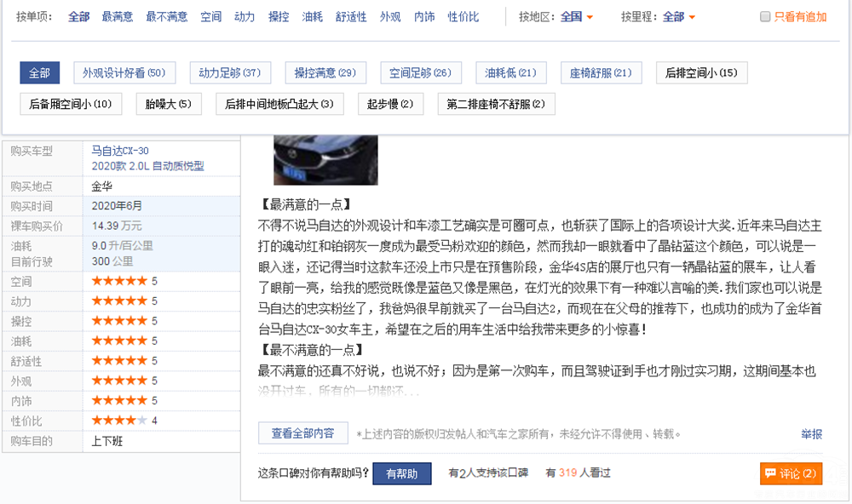
Task: Select the 最不满意 filter tab
Action: click(x=166, y=17)
